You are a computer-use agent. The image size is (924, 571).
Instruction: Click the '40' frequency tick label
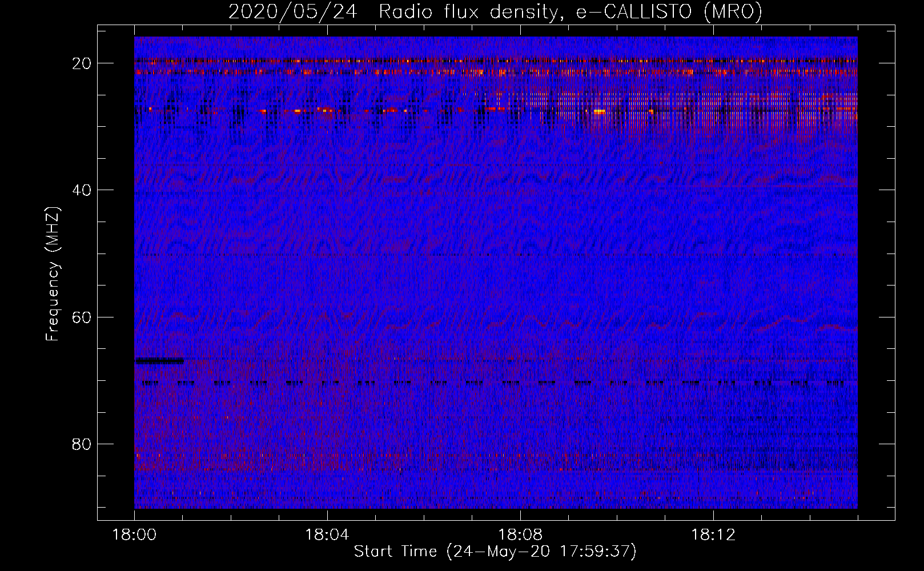pyautogui.click(x=82, y=190)
